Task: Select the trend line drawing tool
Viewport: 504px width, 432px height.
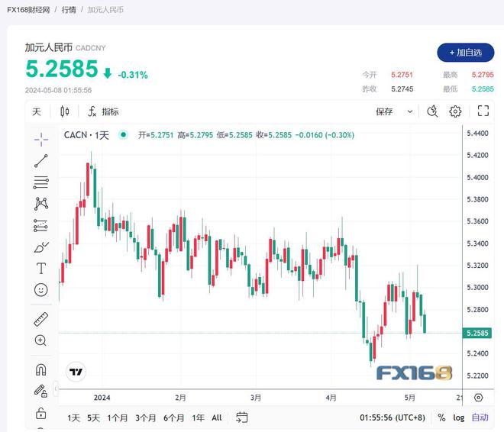Action: (x=41, y=161)
